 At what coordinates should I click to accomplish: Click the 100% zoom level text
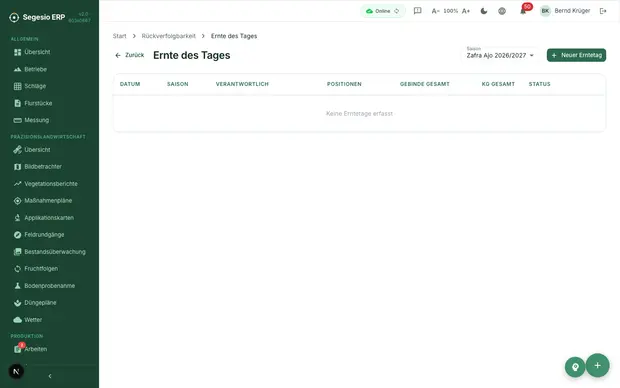coord(450,11)
